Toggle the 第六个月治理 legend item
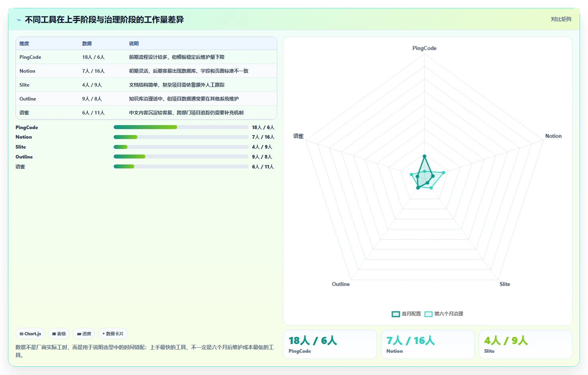Viewport: 588px width, 375px height. pos(444,314)
